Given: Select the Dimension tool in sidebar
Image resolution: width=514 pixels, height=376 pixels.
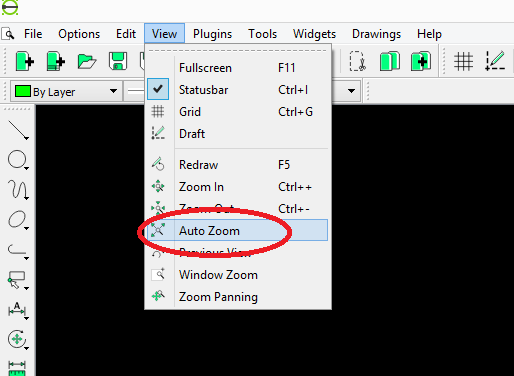Looking at the screenshot, I should tap(18, 310).
